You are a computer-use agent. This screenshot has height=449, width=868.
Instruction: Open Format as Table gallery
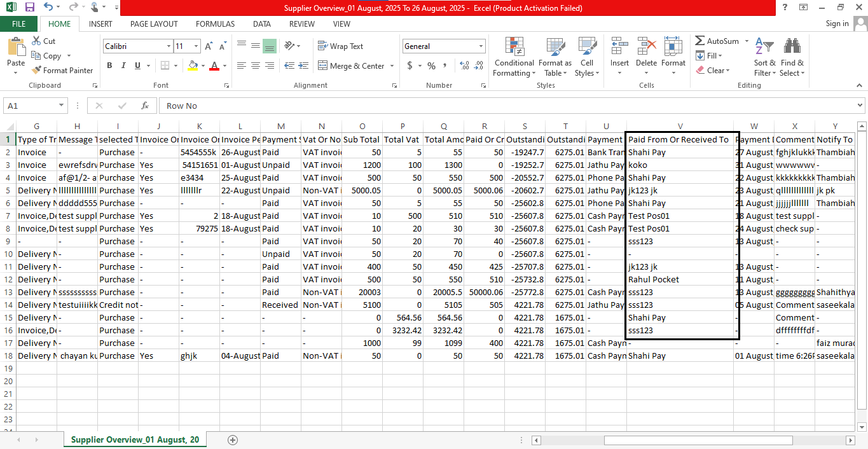(555, 57)
